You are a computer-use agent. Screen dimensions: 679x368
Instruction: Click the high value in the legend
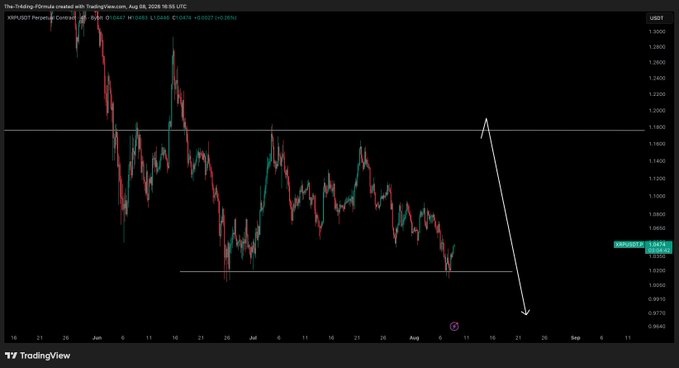pyautogui.click(x=137, y=18)
